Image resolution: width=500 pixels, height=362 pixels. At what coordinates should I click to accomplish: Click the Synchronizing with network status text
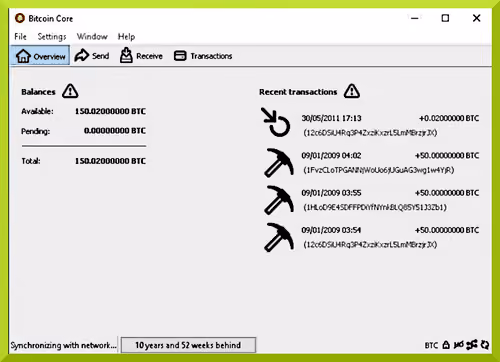tap(63, 345)
